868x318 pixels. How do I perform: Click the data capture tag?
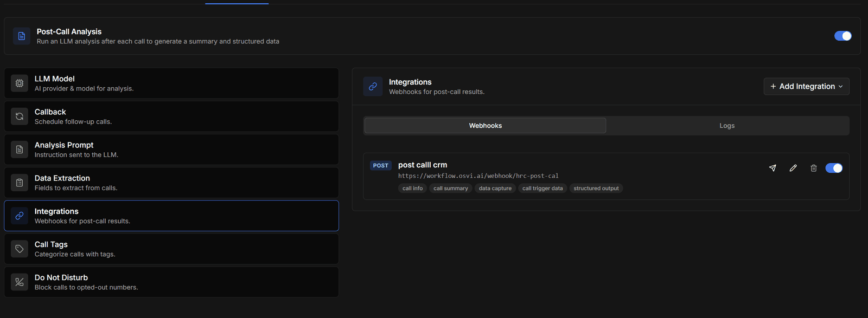(495, 189)
